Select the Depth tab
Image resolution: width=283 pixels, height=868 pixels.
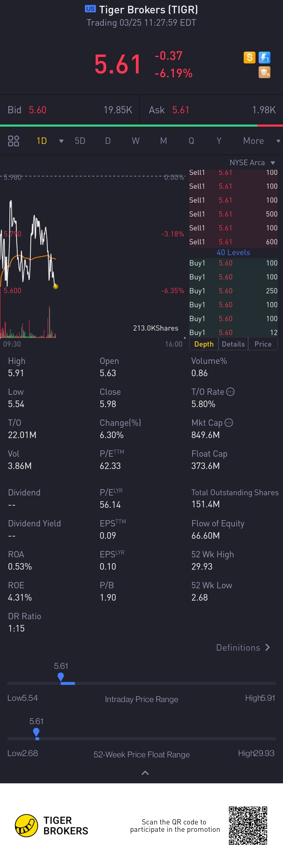pyautogui.click(x=204, y=344)
